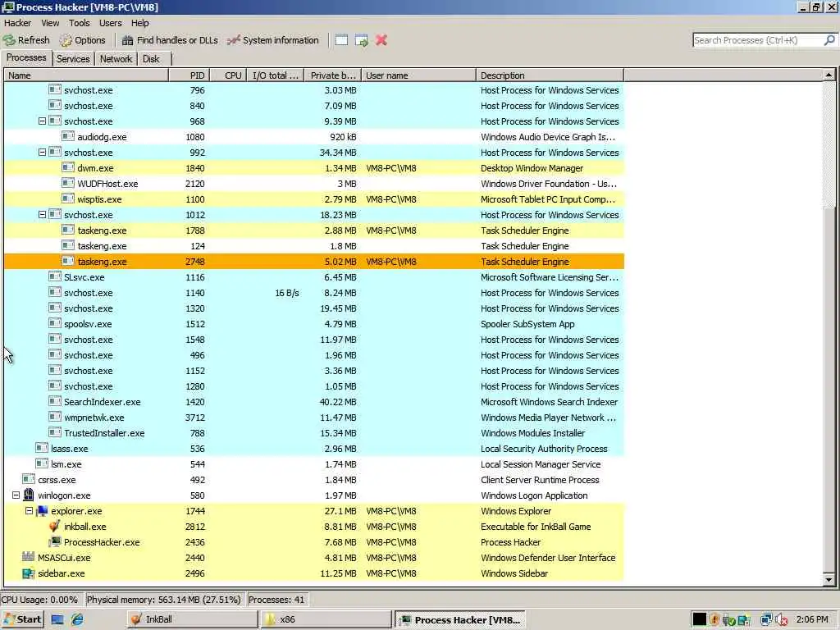Viewport: 840px width, 630px height.
Task: Switch to InkBall taskbar window
Action: (x=191, y=619)
